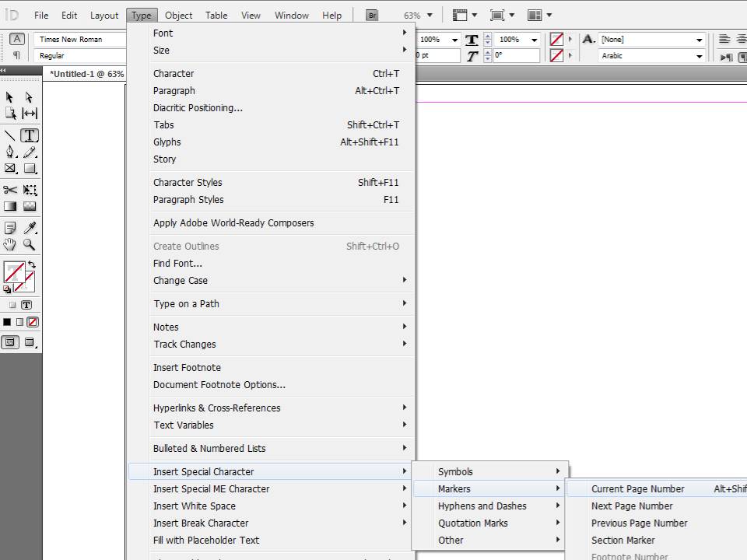Open the Object menu
This screenshot has width=747, height=560.
(179, 16)
